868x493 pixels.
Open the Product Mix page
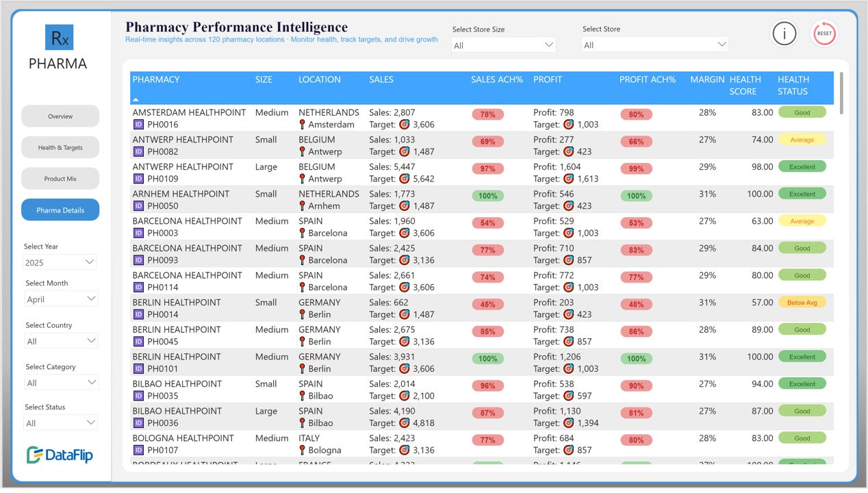(x=60, y=179)
